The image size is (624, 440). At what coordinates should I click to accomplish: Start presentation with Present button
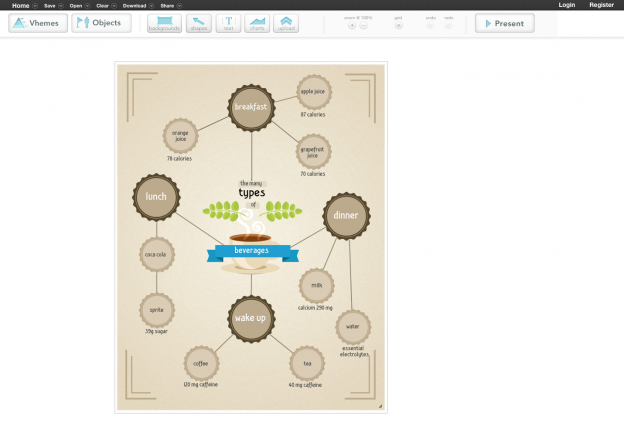pyautogui.click(x=504, y=23)
